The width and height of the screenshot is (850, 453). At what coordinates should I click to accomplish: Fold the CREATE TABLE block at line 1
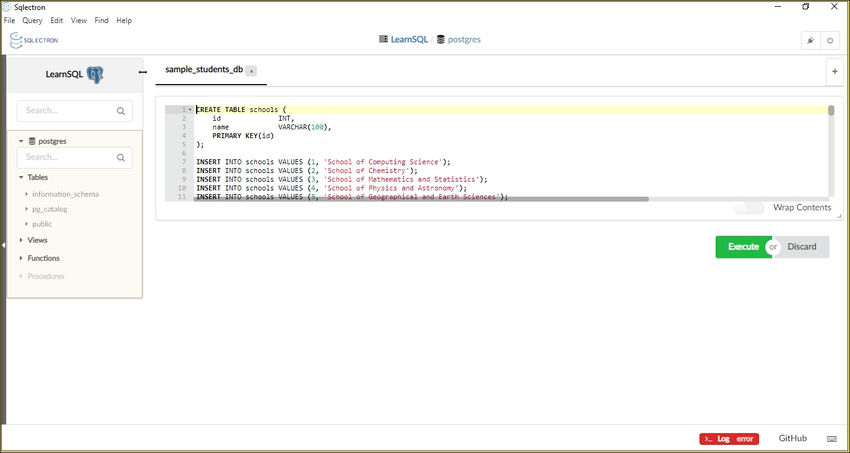pos(190,109)
